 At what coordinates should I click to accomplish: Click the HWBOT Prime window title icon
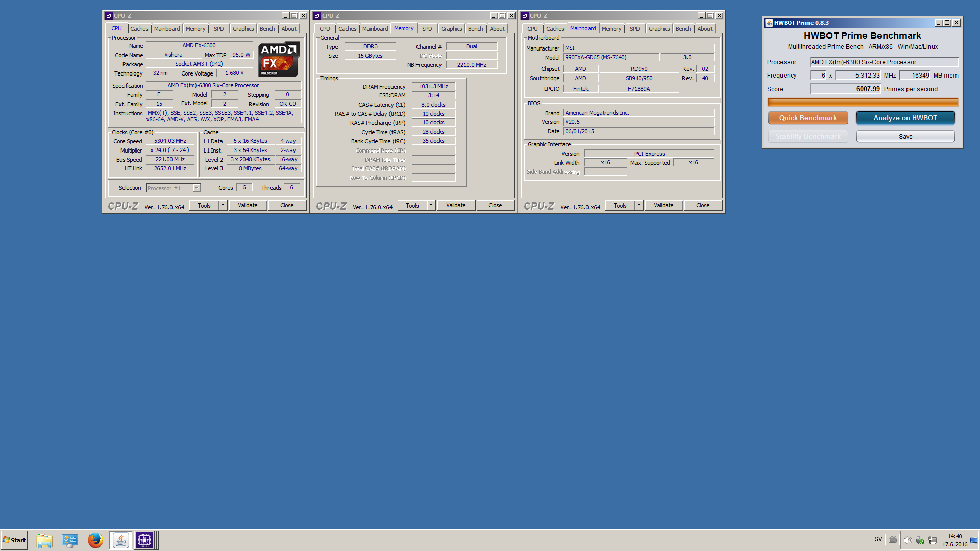[x=769, y=23]
